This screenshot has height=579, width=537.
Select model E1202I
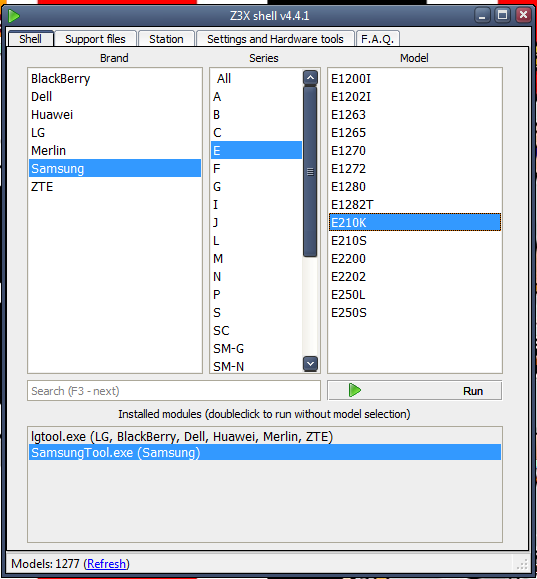tap(415, 97)
